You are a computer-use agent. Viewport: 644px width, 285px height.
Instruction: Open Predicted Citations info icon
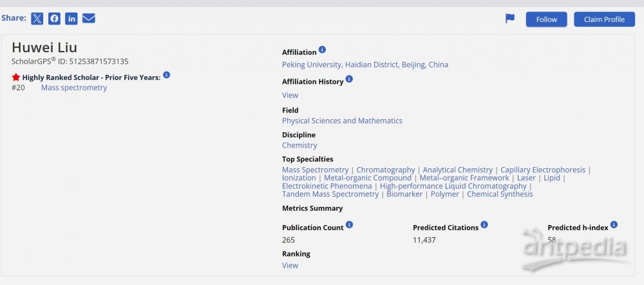(484, 224)
